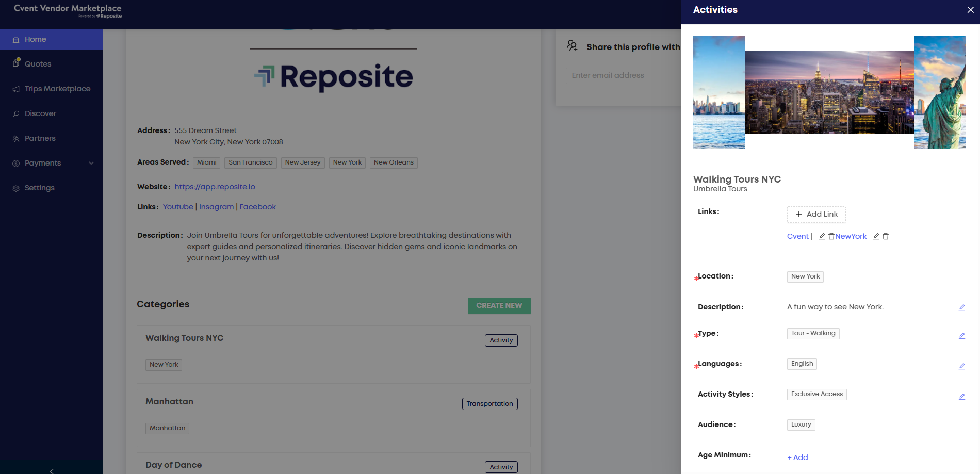Close the Activities panel
The width and height of the screenshot is (980, 474).
coord(970,10)
